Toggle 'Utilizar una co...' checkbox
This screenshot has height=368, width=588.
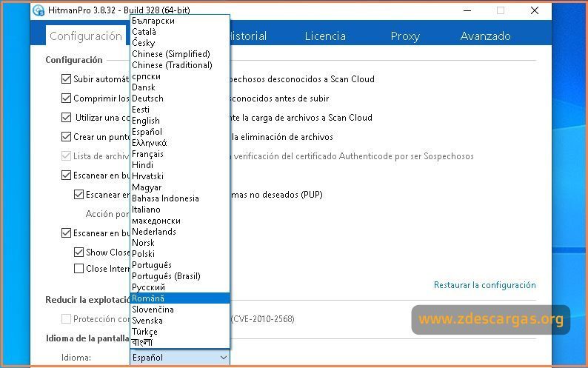pyautogui.click(x=66, y=118)
